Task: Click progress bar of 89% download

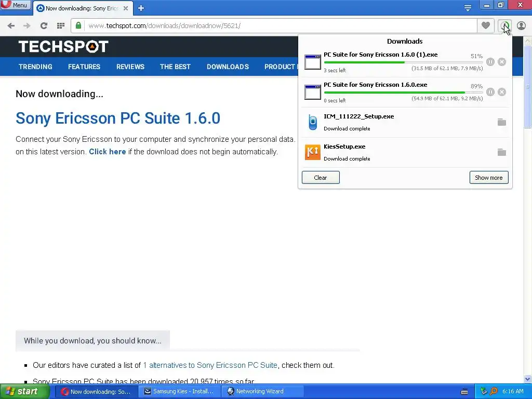Action: (403, 92)
